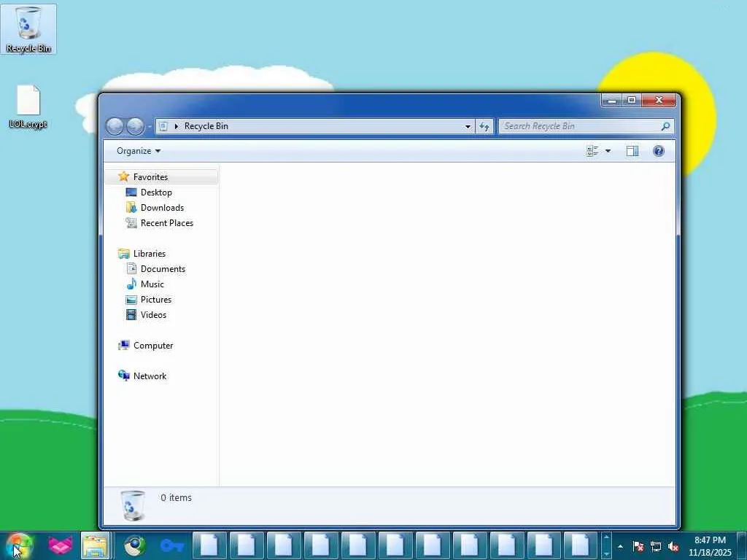Click the Show desktop button
Viewport: 747px width, 560px height.
point(742,546)
